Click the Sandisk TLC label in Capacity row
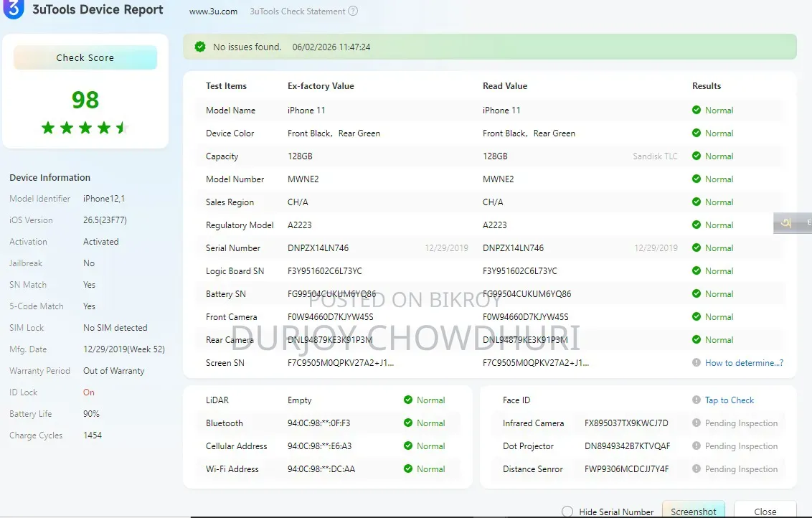 tap(655, 156)
